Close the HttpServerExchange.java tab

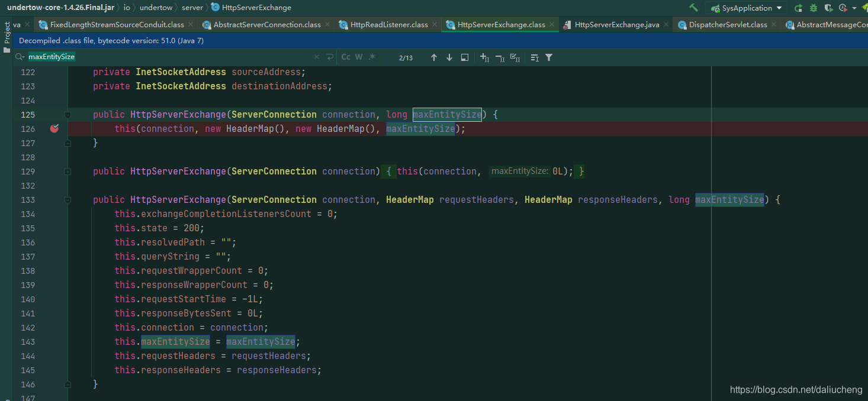click(666, 25)
